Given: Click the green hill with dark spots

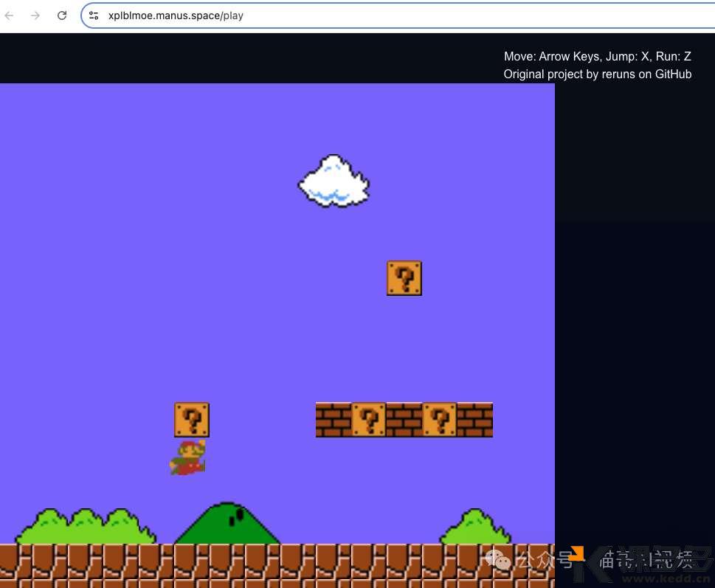Looking at the screenshot, I should (227, 523).
